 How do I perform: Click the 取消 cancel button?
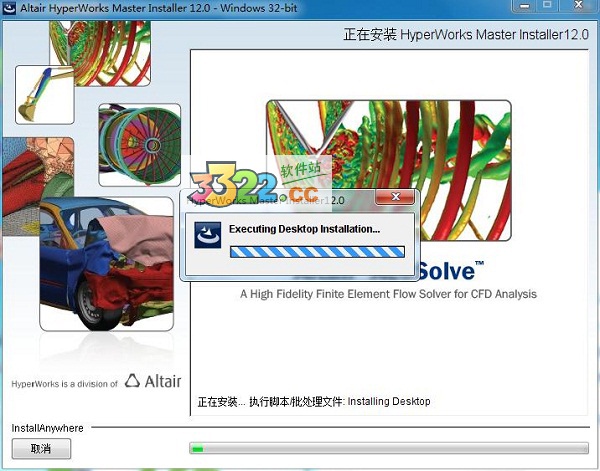pyautogui.click(x=41, y=448)
